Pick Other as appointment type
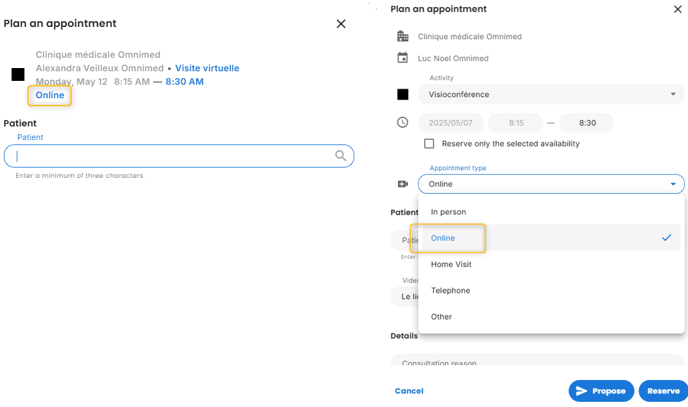Image resolution: width=688 pixels, height=407 pixels. click(441, 316)
